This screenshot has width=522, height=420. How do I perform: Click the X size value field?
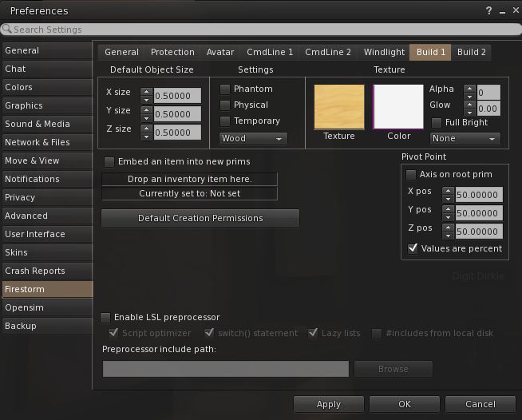(x=177, y=96)
